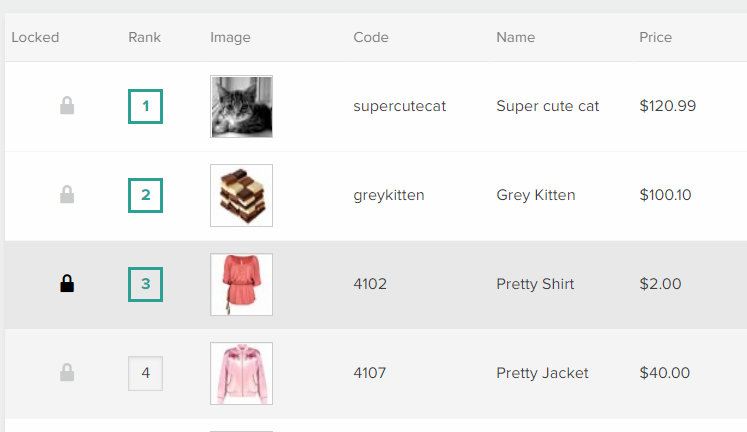Screen dimensions: 747x432
Task: Select the rank 3 box
Action: pyautogui.click(x=145, y=284)
